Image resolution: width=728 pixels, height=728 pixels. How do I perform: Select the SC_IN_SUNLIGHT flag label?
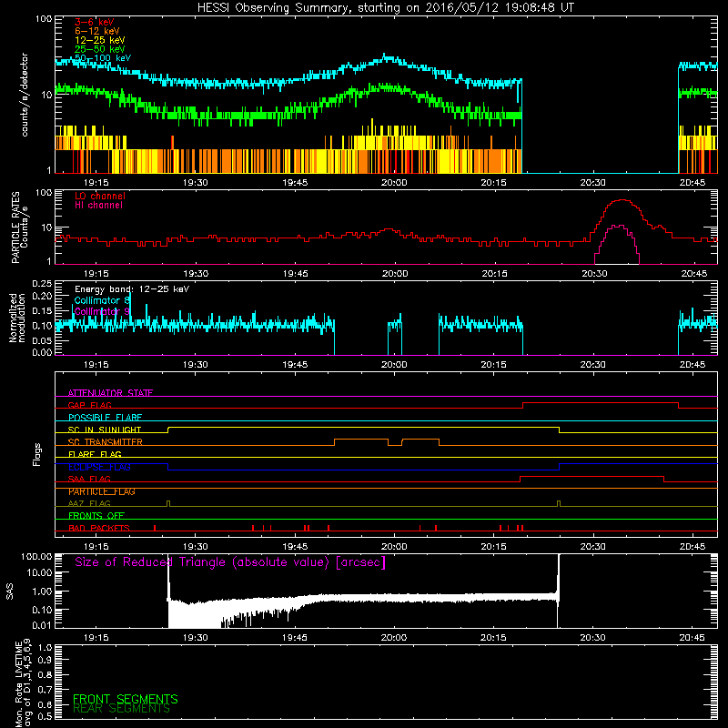click(x=105, y=430)
